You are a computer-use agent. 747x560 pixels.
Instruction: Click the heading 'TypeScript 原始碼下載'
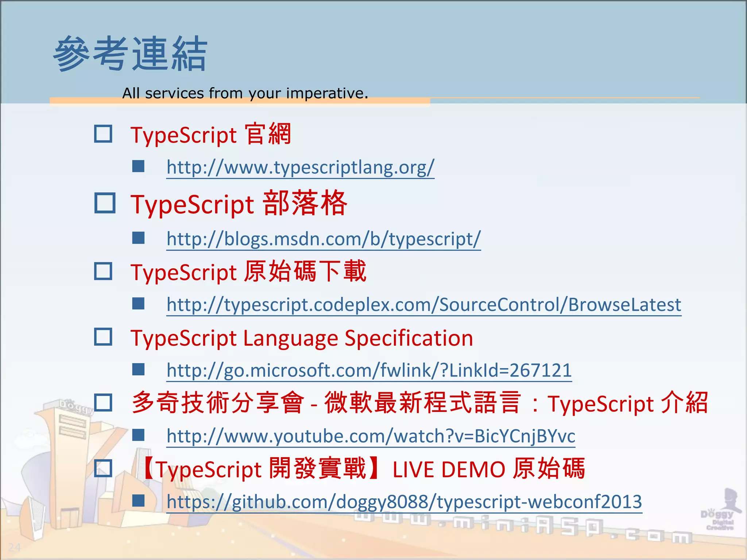pos(248,272)
